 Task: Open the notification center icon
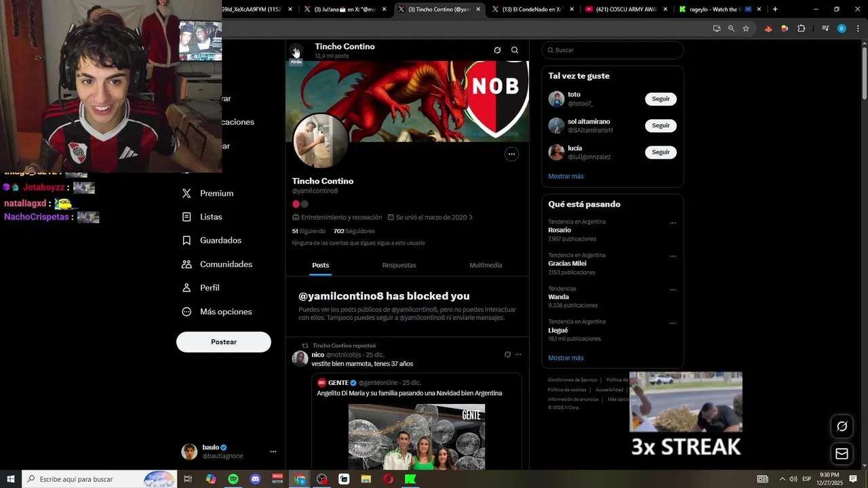coord(854,479)
